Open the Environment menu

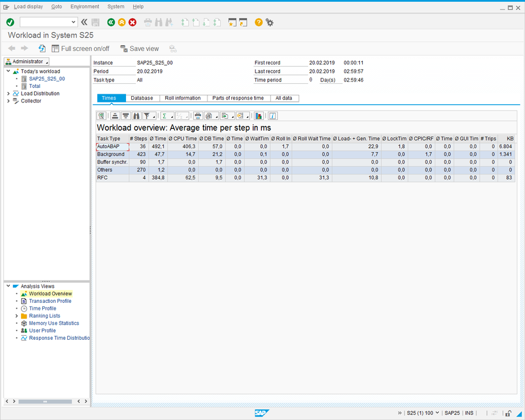84,6
